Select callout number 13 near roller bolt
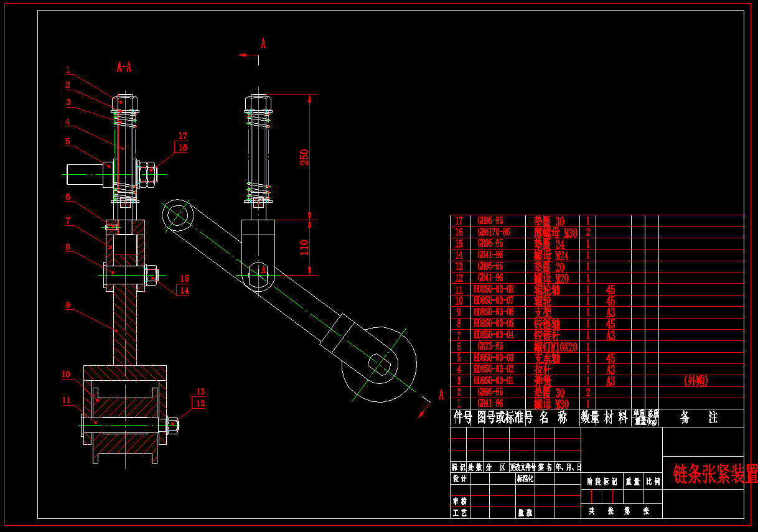The height and width of the screenshot is (532, 758). click(x=200, y=391)
